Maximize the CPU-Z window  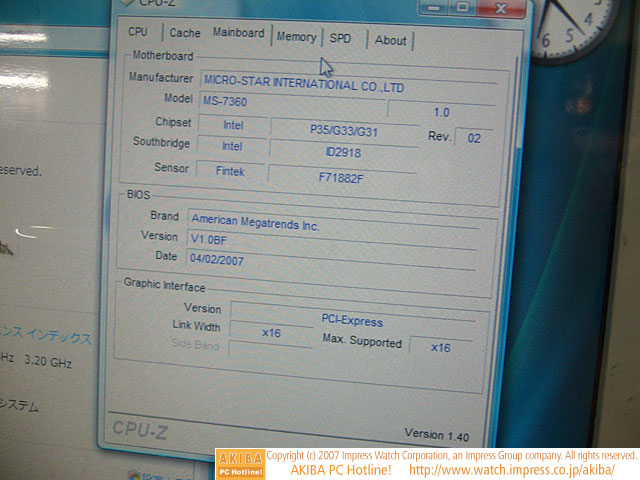pos(462,5)
